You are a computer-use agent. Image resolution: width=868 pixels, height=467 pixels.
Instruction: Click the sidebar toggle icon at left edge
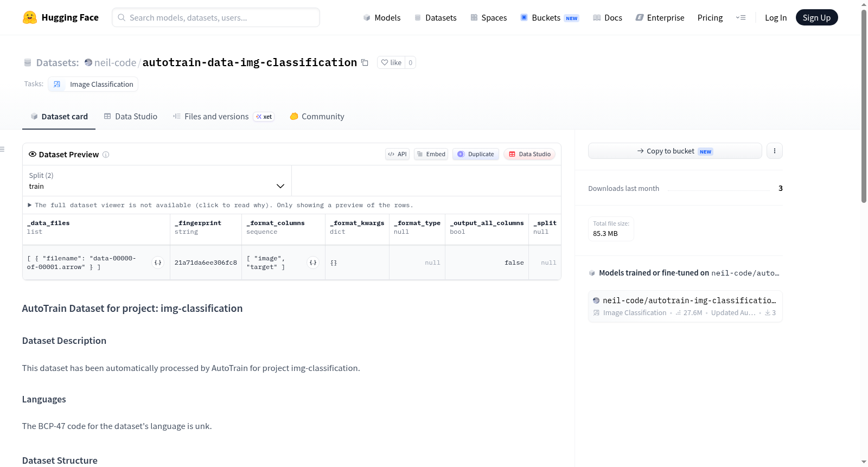coord(2,149)
